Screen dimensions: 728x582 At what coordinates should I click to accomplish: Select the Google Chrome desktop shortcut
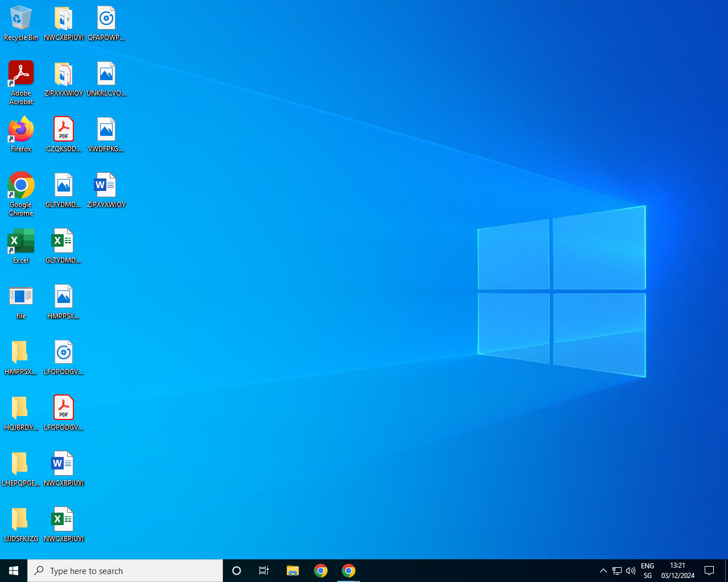click(21, 193)
